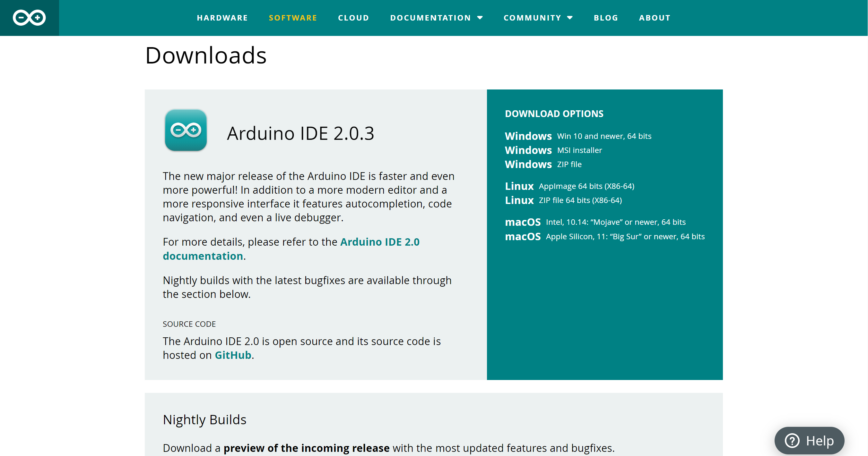Expand the Community dropdown arrow

pos(570,18)
